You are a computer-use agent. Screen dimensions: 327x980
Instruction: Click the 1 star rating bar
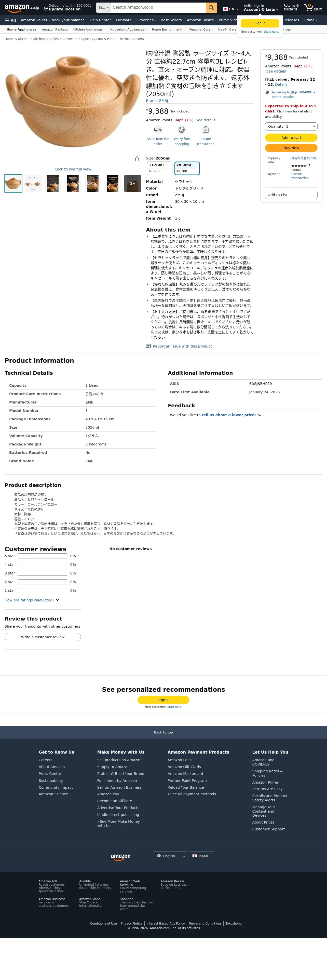pyautogui.click(x=43, y=590)
